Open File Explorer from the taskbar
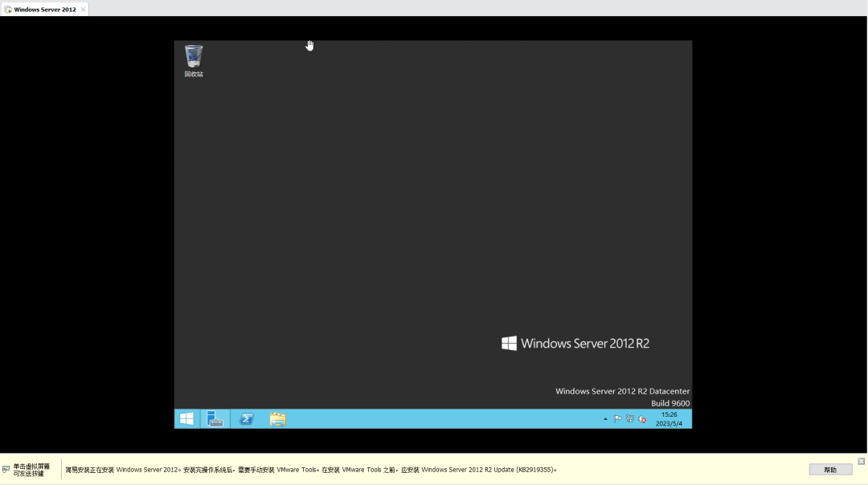The width and height of the screenshot is (868, 485). [278, 418]
